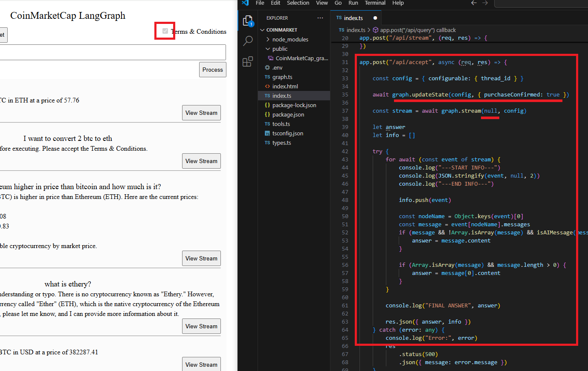Open the Terminal menu

click(375, 3)
